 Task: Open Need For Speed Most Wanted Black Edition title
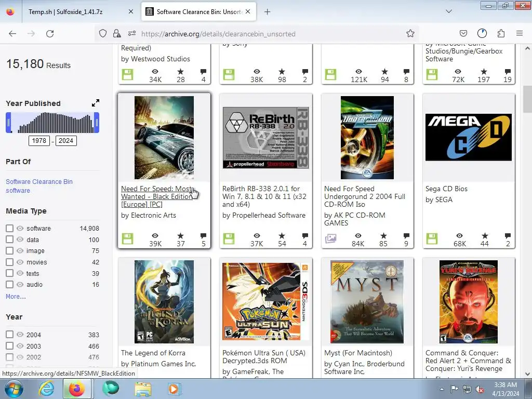(x=157, y=196)
